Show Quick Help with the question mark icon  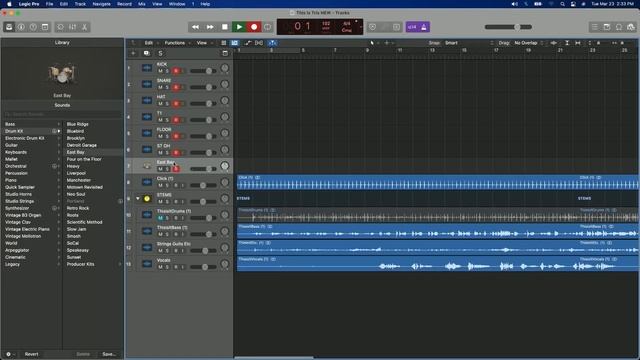[33, 27]
